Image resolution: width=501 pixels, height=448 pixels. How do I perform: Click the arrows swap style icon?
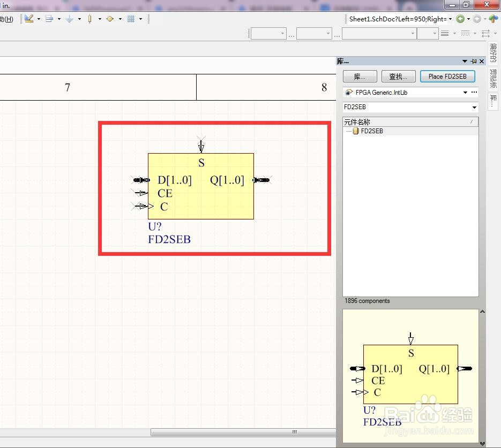485,33
